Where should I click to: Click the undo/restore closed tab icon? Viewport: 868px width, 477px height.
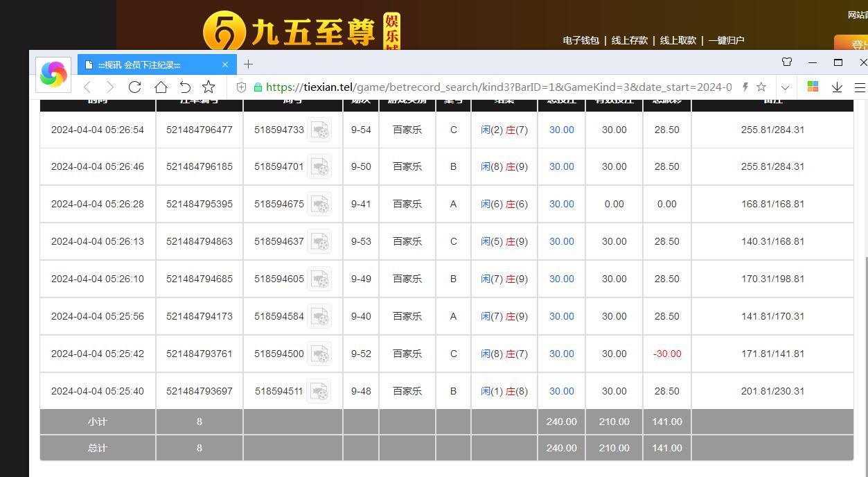coord(185,87)
